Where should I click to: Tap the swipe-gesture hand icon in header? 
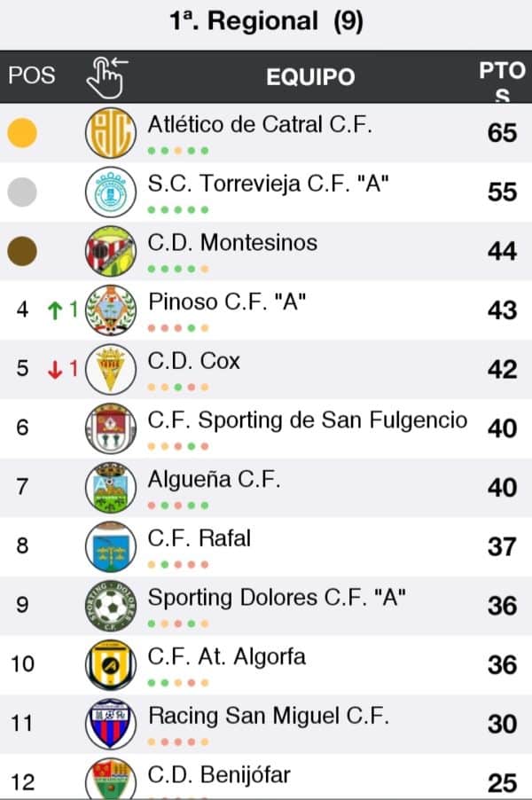(x=106, y=77)
